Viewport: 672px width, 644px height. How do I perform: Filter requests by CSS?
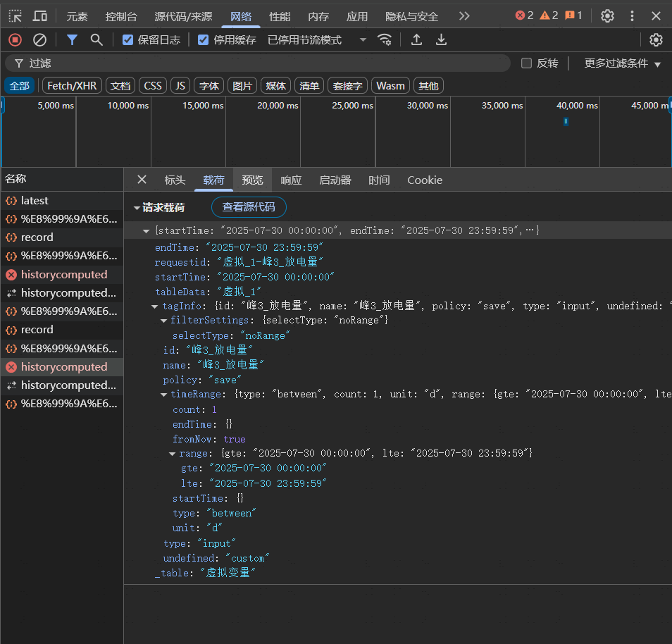(x=153, y=86)
